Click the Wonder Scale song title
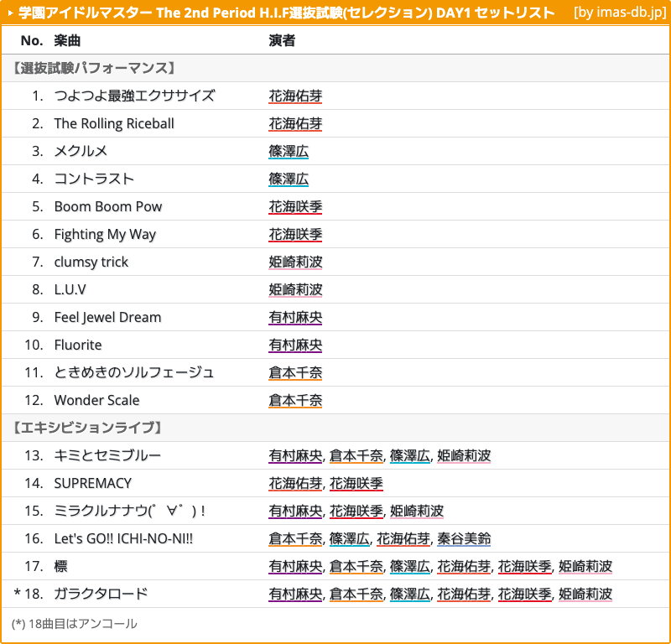 coord(96,400)
